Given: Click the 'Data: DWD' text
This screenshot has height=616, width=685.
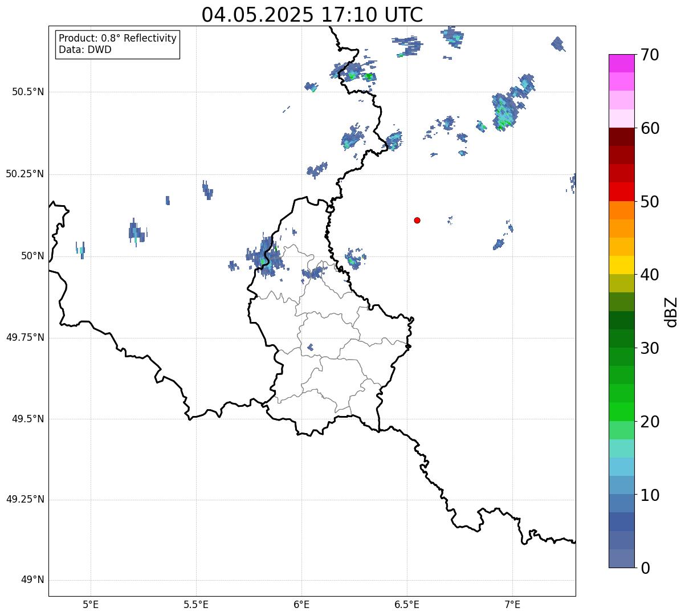Looking at the screenshot, I should tap(85, 50).
